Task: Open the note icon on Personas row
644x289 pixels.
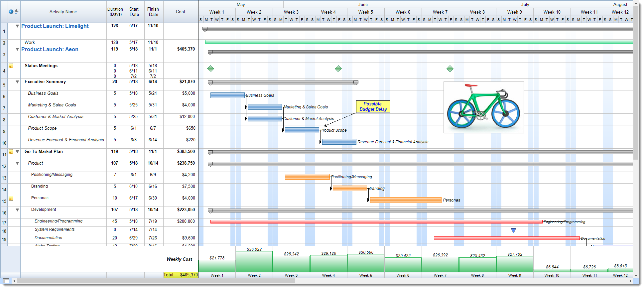Action: 11,198
